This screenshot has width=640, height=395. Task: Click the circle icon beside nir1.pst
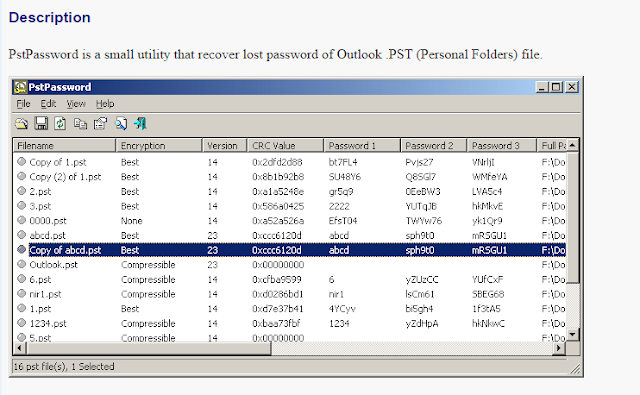coord(22,293)
